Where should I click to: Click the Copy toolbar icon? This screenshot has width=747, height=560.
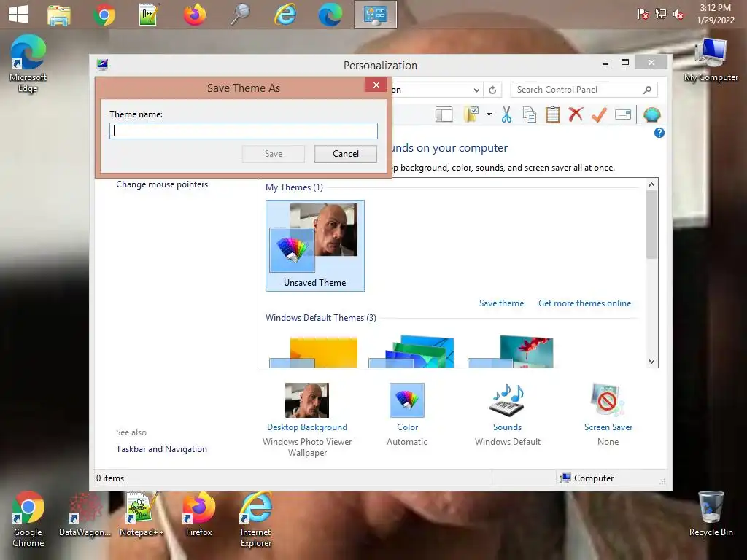[530, 114]
